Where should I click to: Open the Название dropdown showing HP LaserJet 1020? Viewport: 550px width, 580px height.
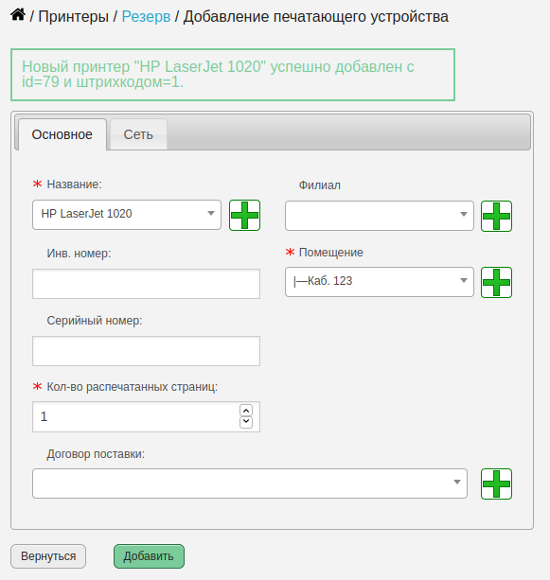(x=126, y=215)
